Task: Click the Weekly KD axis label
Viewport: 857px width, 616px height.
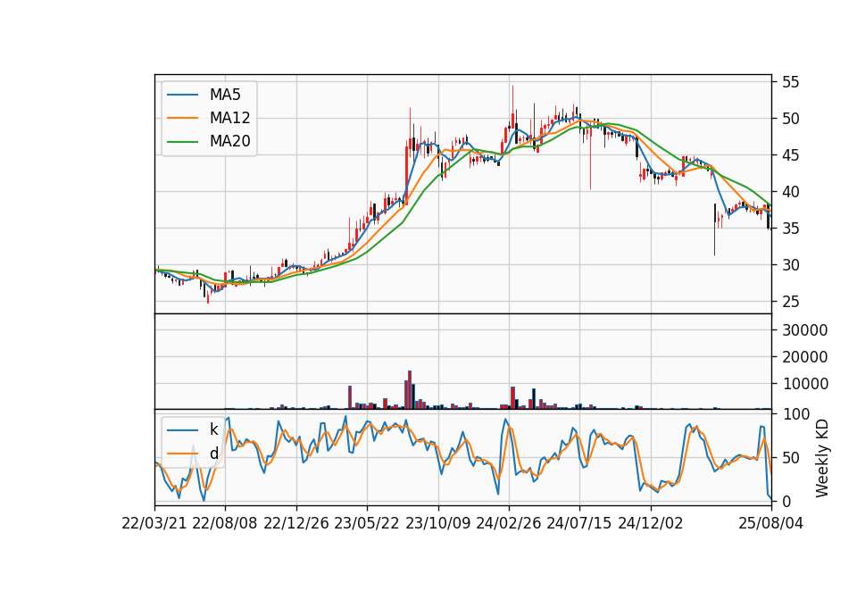Action: tap(822, 458)
